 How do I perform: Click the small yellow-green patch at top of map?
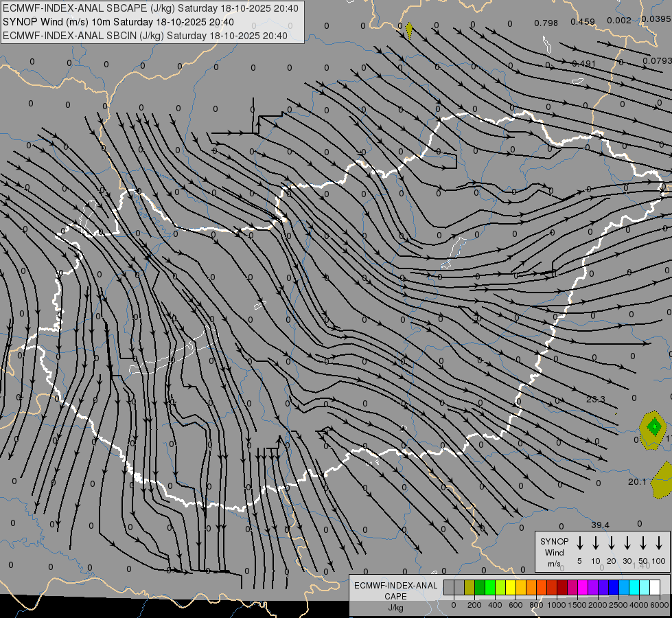pos(409,30)
